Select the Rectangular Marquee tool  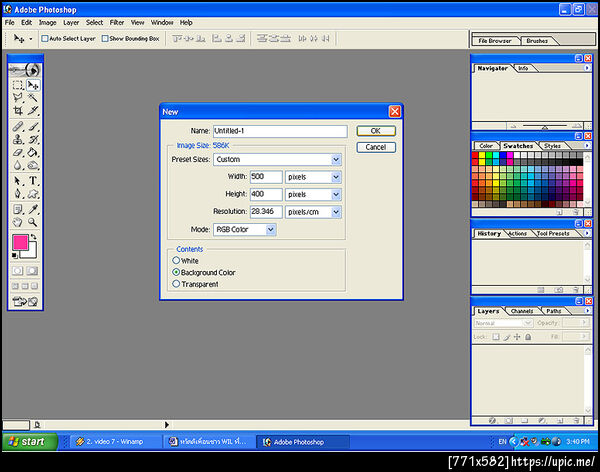coord(18,85)
